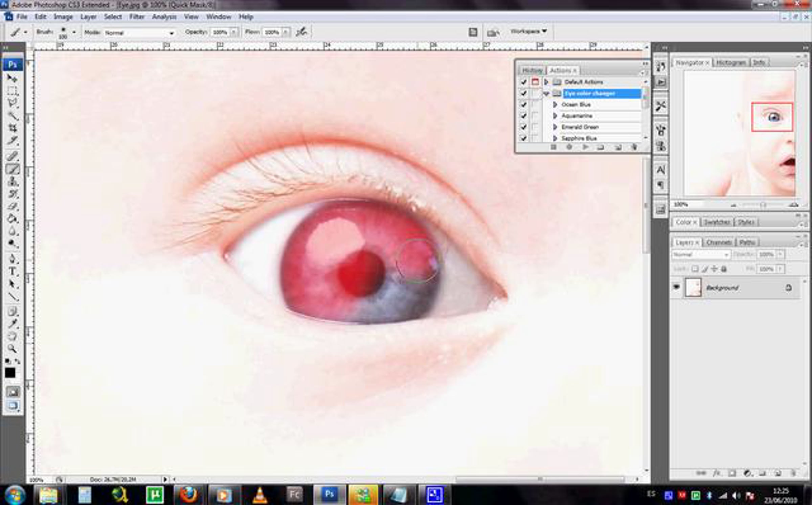Viewport: 812px width, 505px height.
Task: Uncheck the Emerald Green action checkbox
Action: tap(524, 127)
